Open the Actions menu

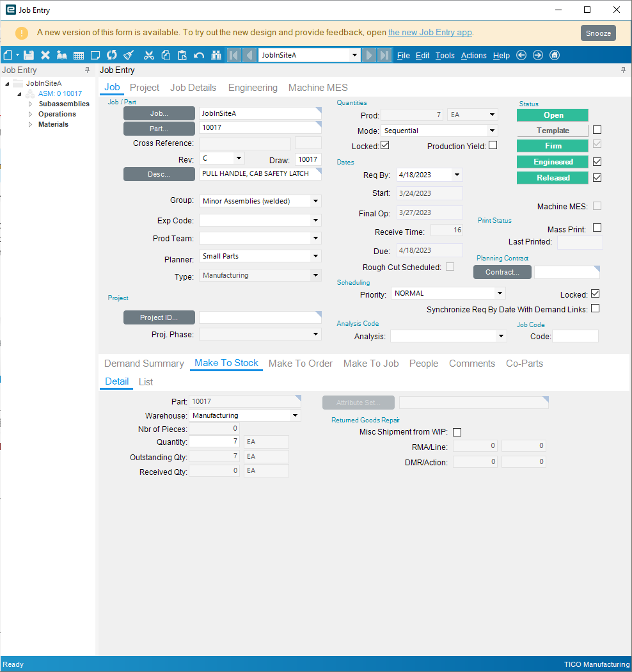tap(473, 55)
